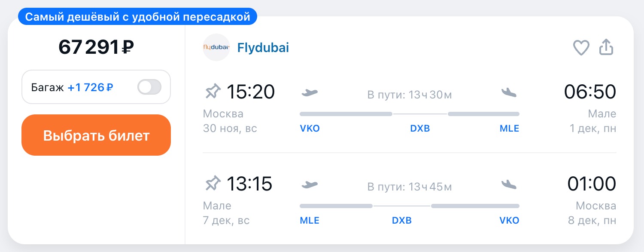Screen dimensions: 644x252
Task: Click outbound takeoff plane icon
Action: tap(310, 92)
